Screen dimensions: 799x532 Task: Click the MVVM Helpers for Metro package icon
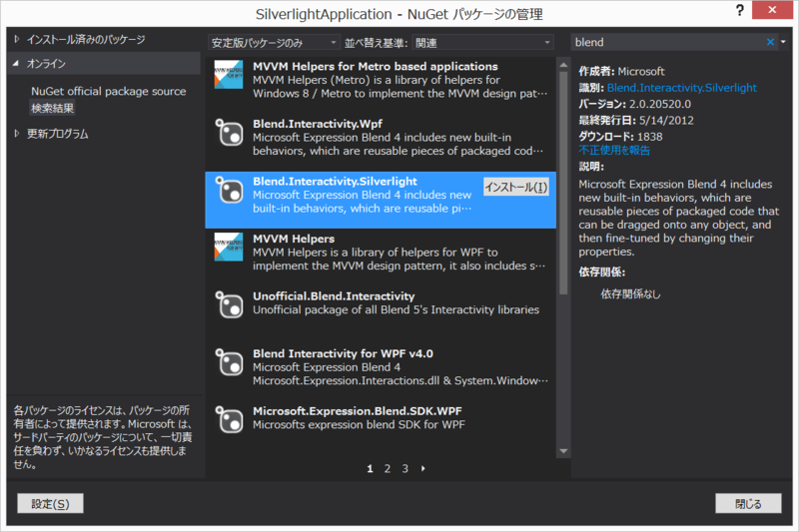coord(229,74)
